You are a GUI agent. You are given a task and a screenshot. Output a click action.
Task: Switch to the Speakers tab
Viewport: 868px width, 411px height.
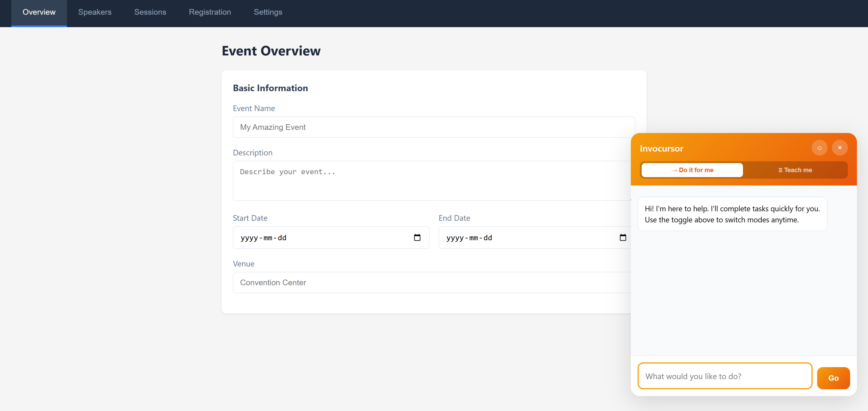click(x=95, y=12)
